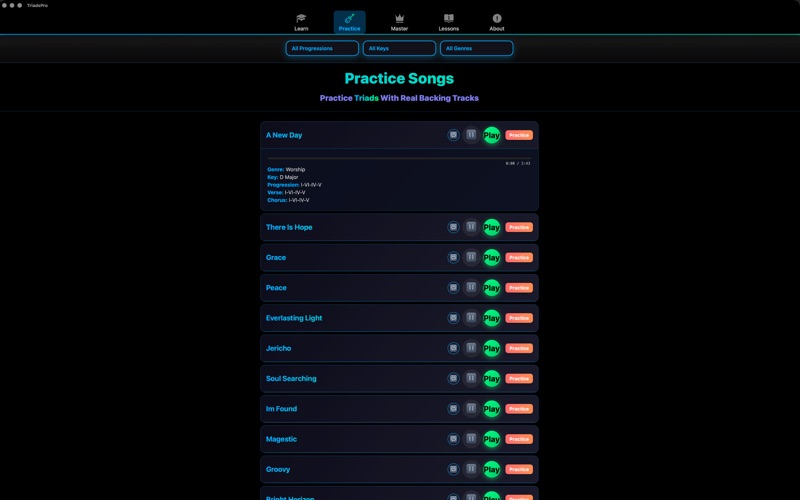
Task: Play the There Is Hope backing track
Action: click(492, 227)
